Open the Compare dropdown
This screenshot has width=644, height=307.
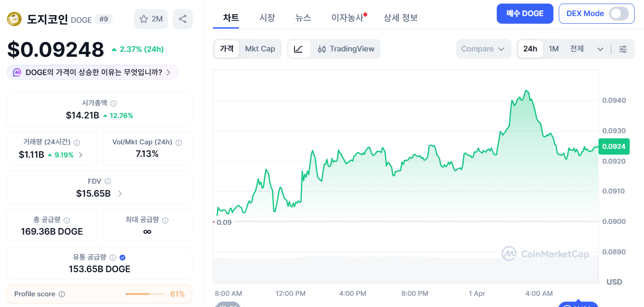(483, 49)
